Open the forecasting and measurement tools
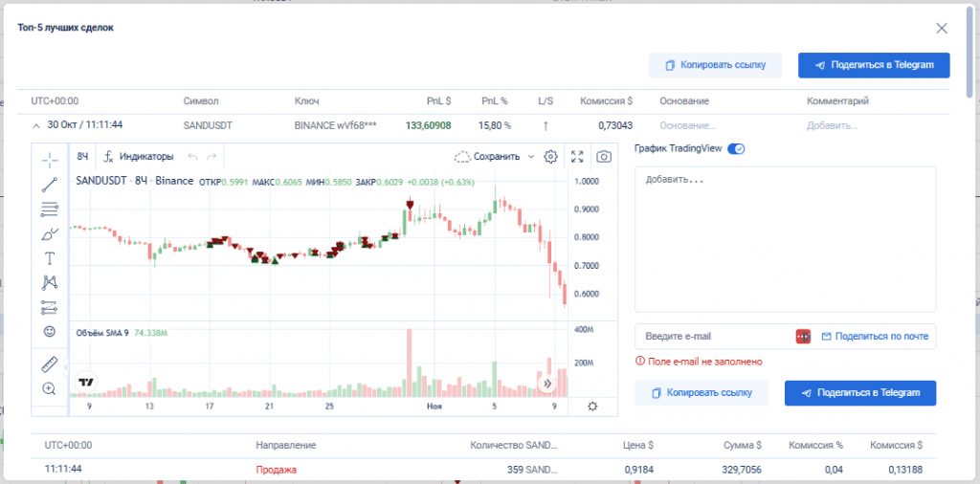This screenshot has height=484, width=980. click(50, 307)
